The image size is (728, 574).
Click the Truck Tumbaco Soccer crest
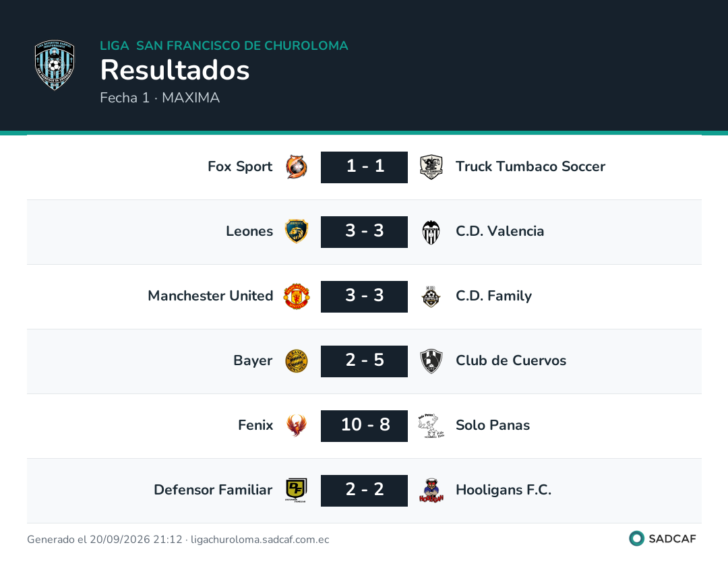click(x=431, y=167)
